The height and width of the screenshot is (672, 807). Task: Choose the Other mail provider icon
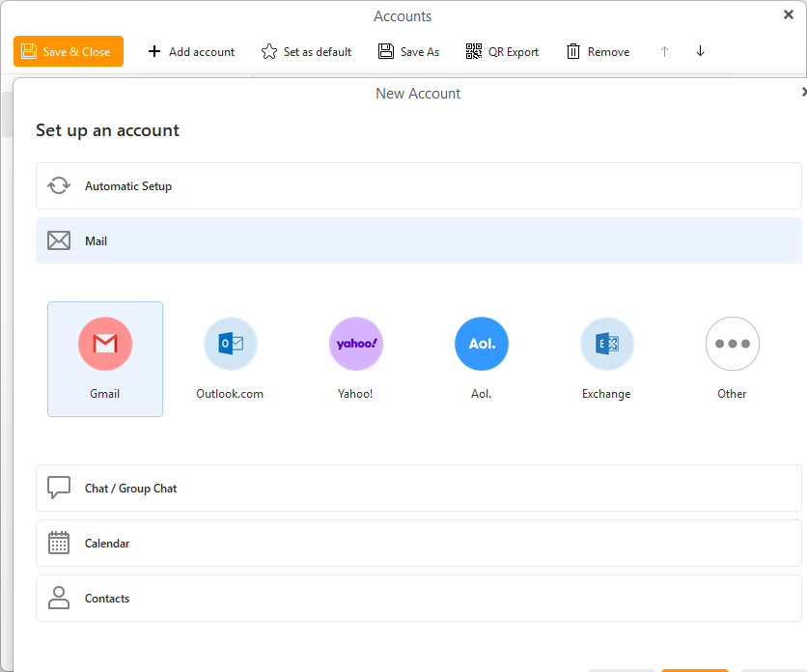733,344
